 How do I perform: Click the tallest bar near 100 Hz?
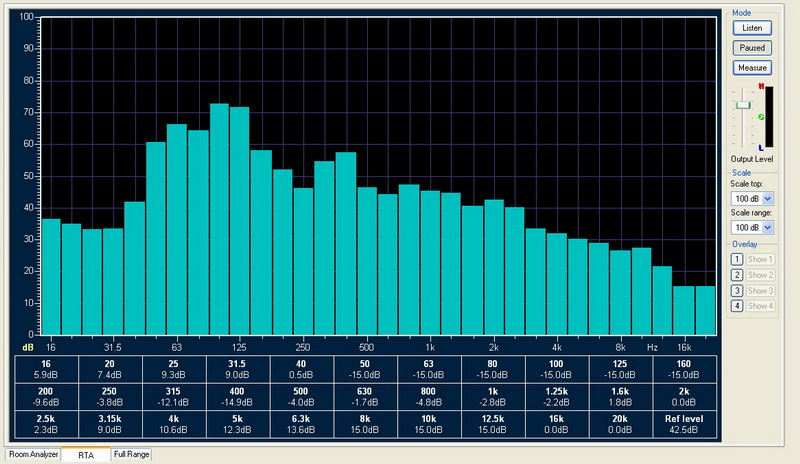tap(219, 219)
